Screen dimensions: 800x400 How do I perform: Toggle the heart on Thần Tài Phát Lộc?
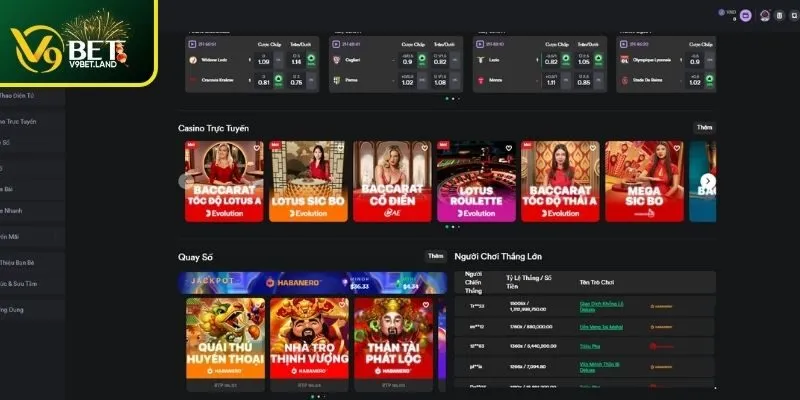[426, 305]
